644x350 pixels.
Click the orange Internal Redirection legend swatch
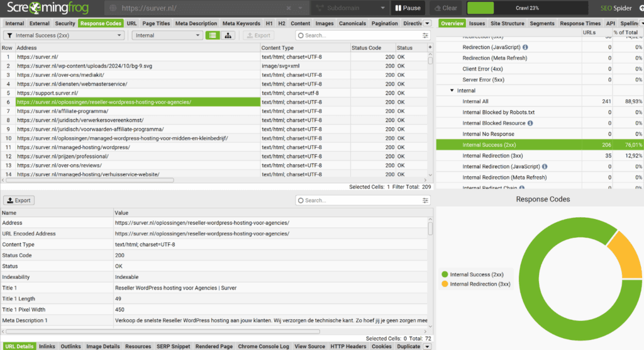click(445, 284)
